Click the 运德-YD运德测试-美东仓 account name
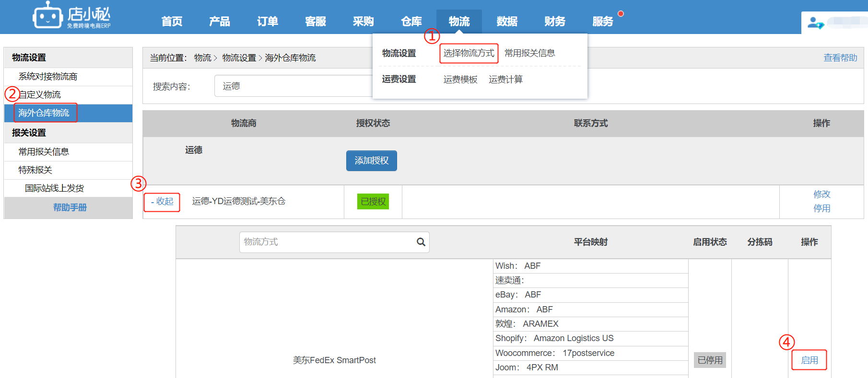The image size is (868, 378). pyautogui.click(x=239, y=201)
